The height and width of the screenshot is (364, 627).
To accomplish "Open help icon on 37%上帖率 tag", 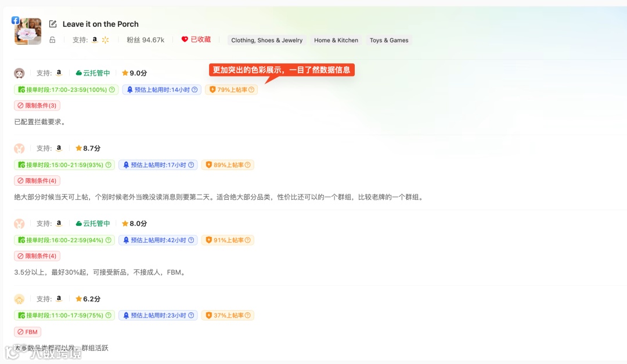I will click(248, 315).
